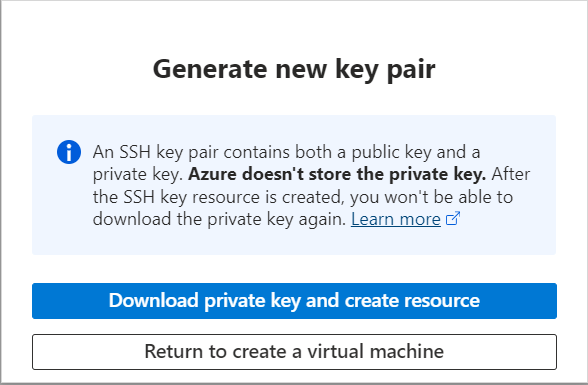Click the blue information circle icon
The width and height of the screenshot is (588, 385).
(x=69, y=152)
